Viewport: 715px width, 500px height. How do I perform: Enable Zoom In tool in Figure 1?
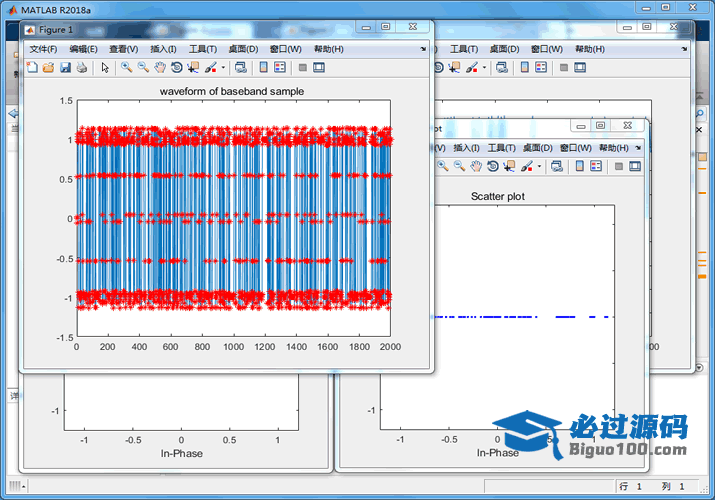tap(126, 68)
